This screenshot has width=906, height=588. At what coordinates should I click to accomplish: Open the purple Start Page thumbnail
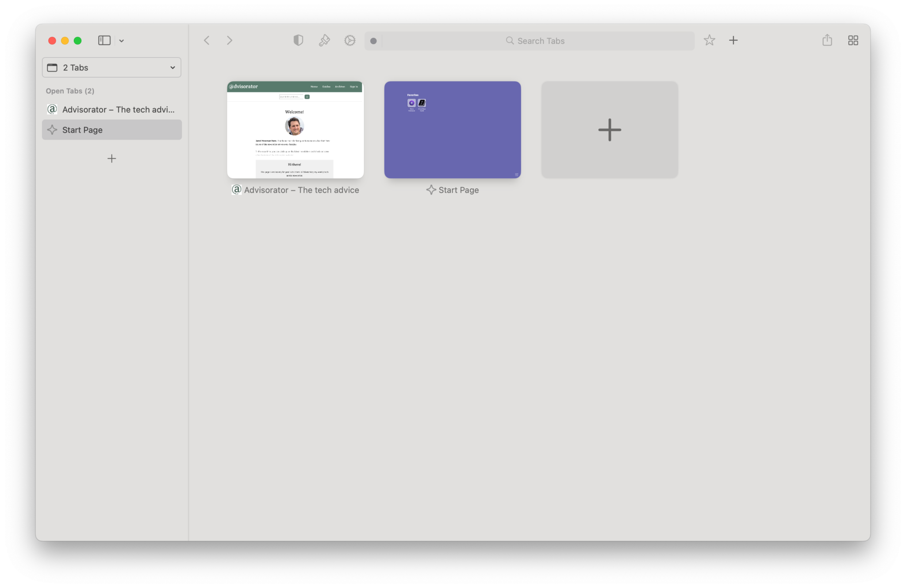[x=452, y=130]
